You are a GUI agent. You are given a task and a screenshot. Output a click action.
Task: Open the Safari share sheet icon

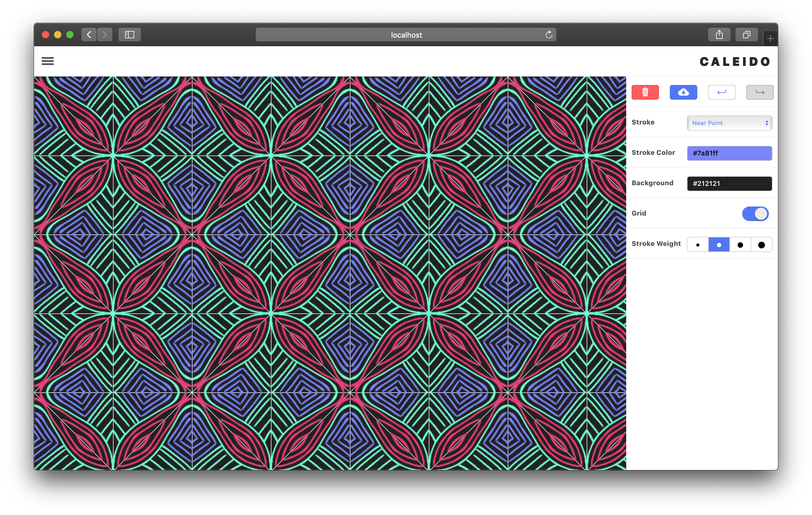(x=719, y=35)
